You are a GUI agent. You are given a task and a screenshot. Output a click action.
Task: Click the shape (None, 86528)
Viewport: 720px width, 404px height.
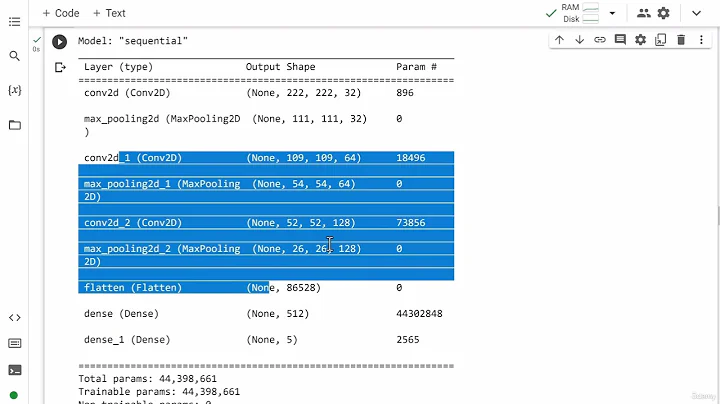(x=283, y=288)
